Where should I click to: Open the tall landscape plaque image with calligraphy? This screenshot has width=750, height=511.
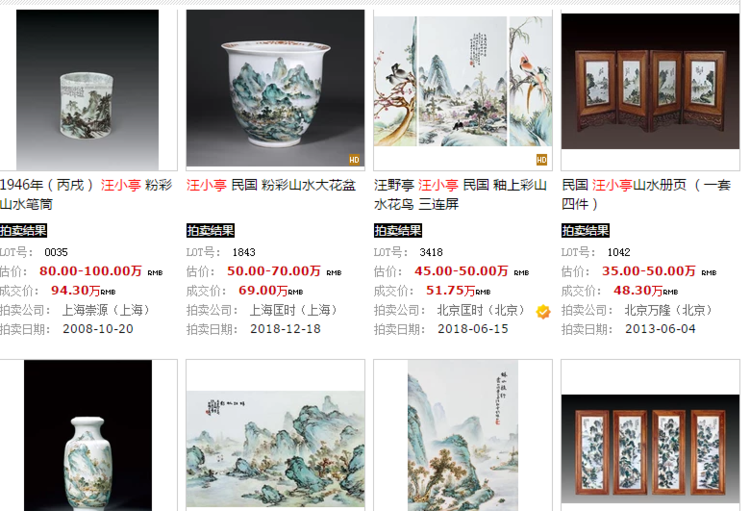[x=463, y=435]
